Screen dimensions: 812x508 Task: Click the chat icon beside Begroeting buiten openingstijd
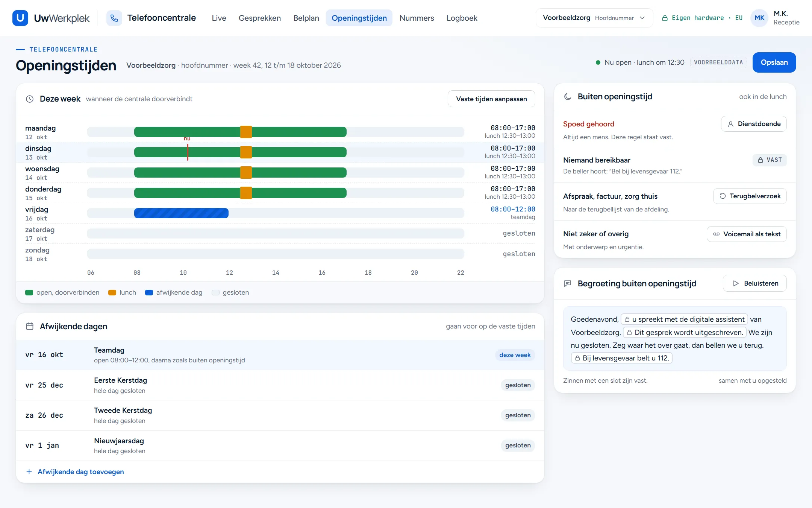[x=568, y=283]
